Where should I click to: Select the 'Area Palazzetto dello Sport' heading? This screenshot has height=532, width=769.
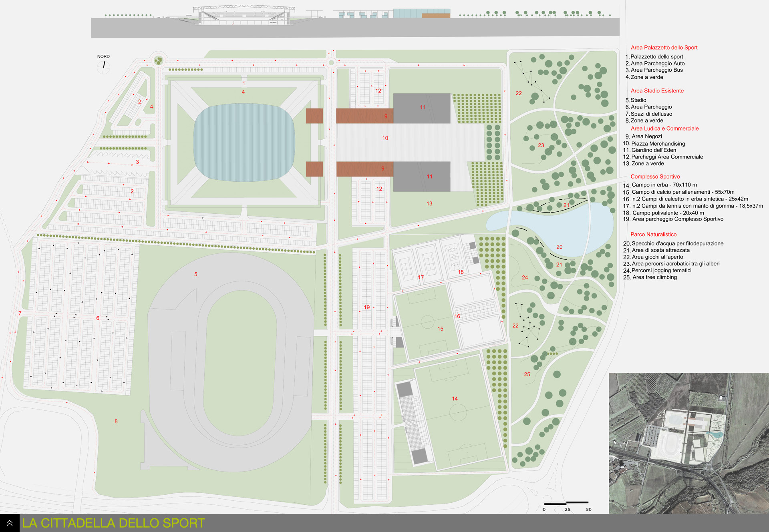[x=664, y=48]
